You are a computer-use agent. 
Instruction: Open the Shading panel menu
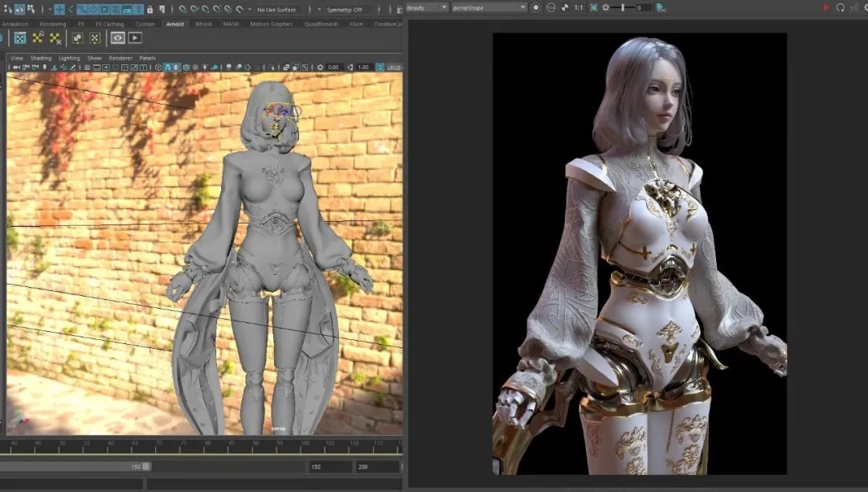click(x=40, y=58)
